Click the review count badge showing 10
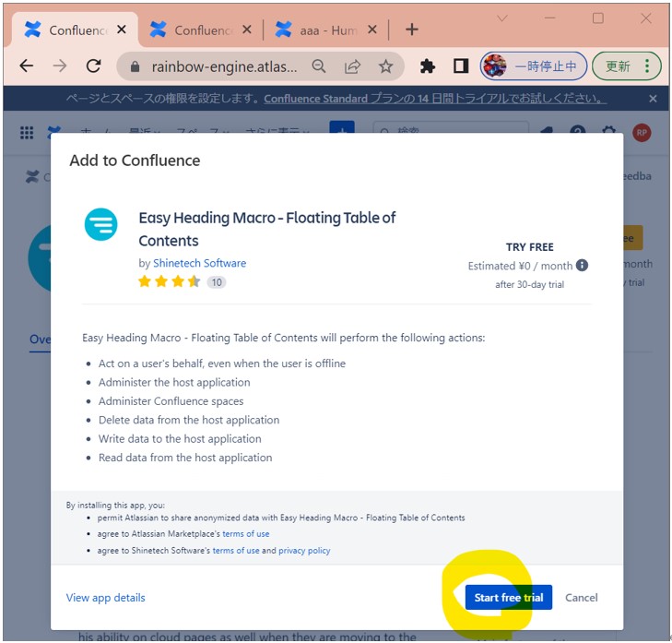This screenshot has height=643, width=672. click(217, 282)
